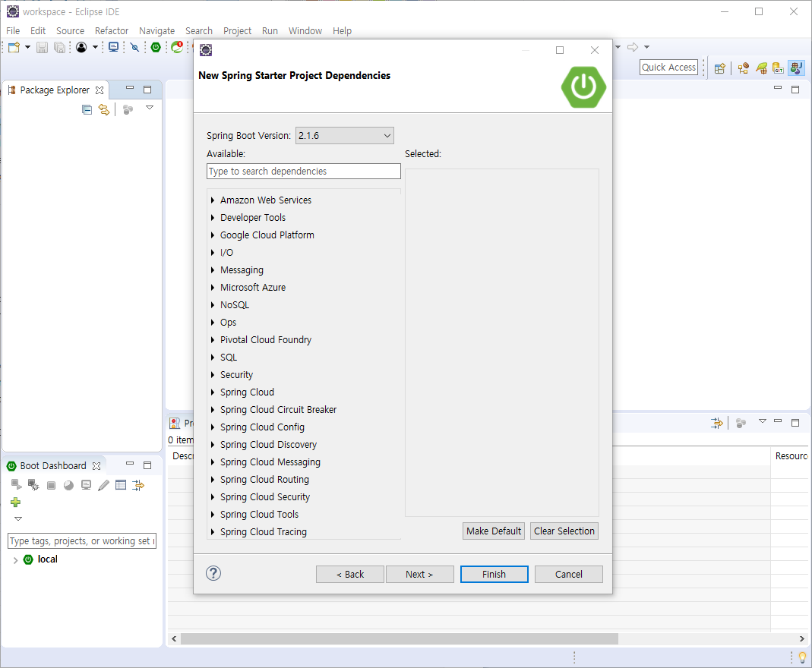Image resolution: width=812 pixels, height=668 pixels.
Task: Open the Spring Boot Version dropdown
Action: [x=344, y=136]
